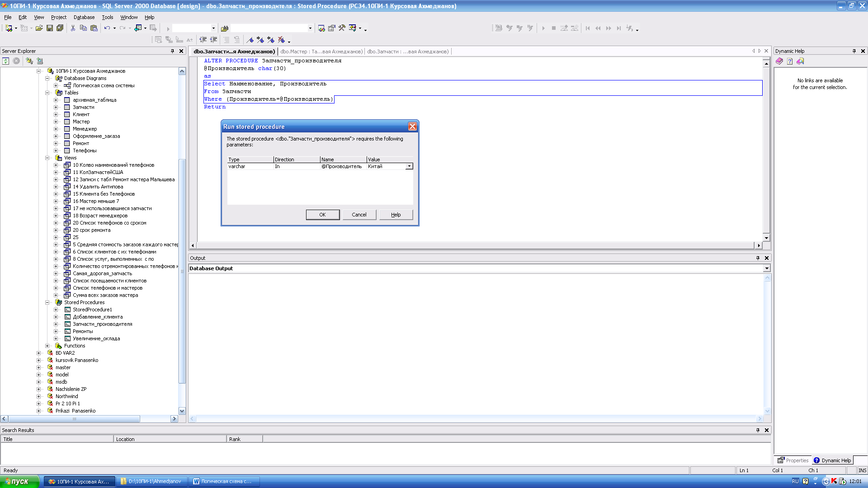Click the Clear Bookmarks icon with red X
Image resolution: width=868 pixels, height=488 pixels.
coord(281,40)
